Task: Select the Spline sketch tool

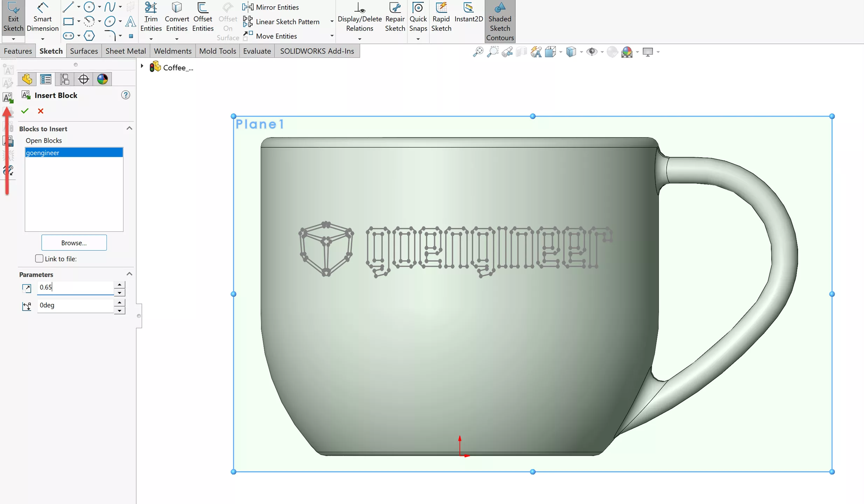Action: (110, 7)
